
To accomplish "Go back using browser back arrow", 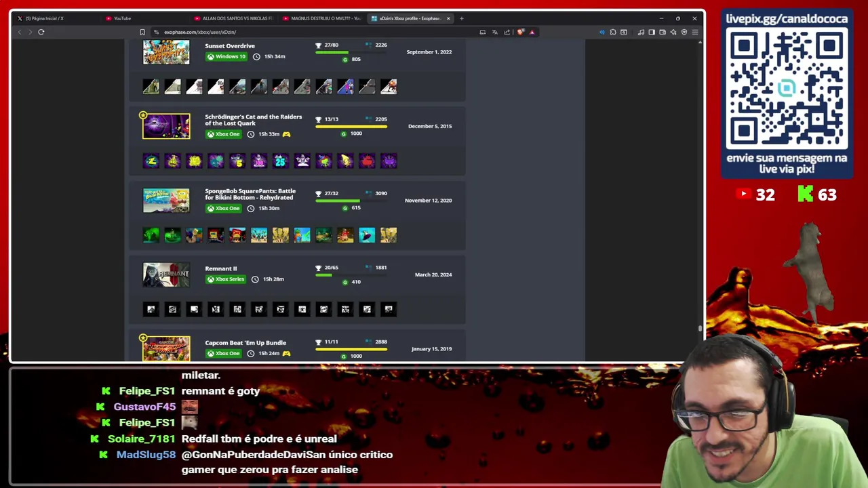I will [20, 32].
